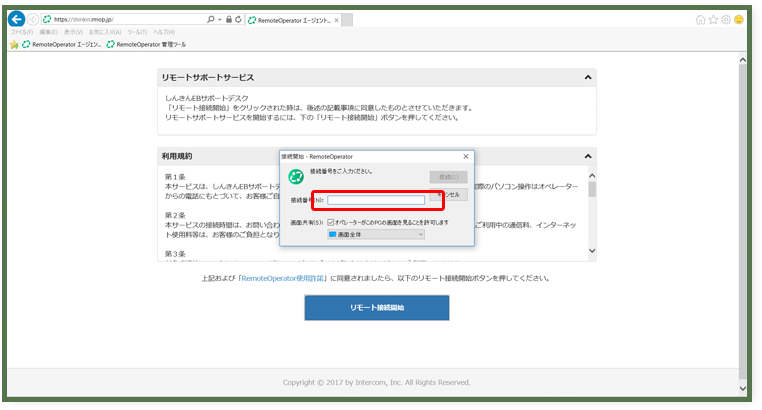This screenshot has width=762, height=410.
Task: Open the 画面全体 screen sharing dropdown
Action: [x=376, y=234]
